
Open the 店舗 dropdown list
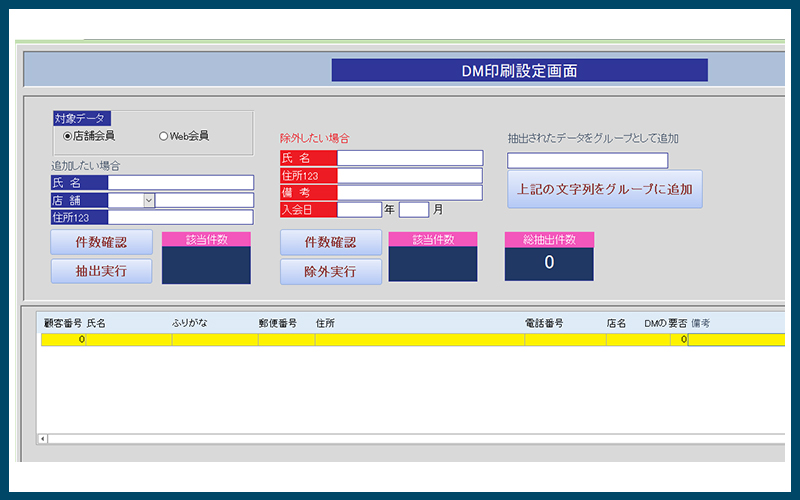(x=149, y=200)
